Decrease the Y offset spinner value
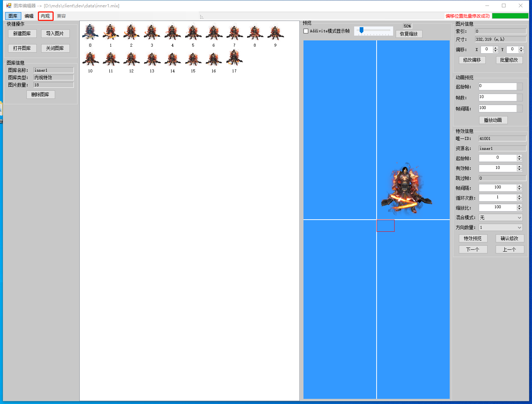The width and height of the screenshot is (532, 404). (521, 51)
